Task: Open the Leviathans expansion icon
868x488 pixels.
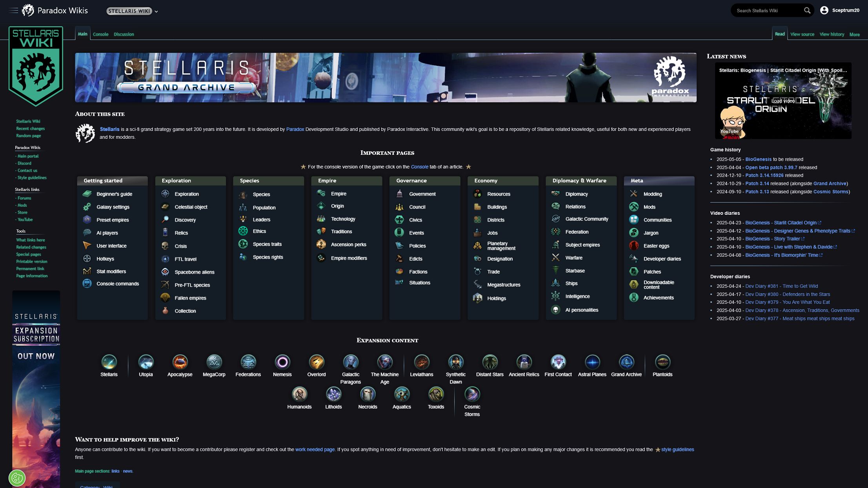Action: point(422,362)
